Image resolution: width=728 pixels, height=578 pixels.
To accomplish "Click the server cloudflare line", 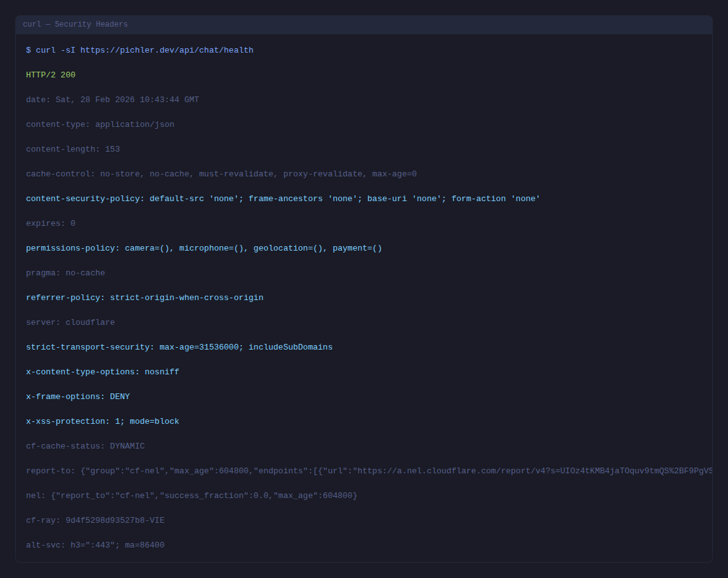I will coord(70,322).
